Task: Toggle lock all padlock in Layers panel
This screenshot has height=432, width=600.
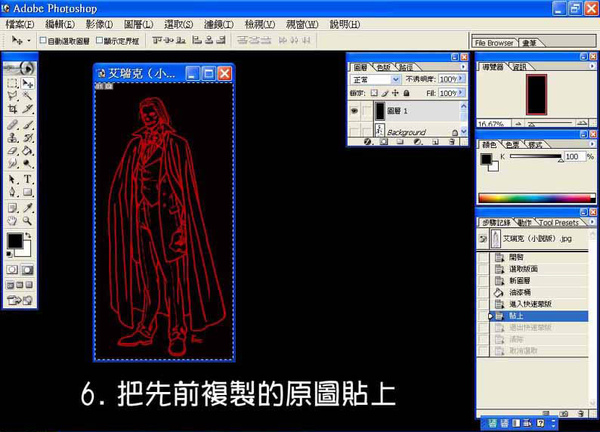Action: [x=406, y=93]
